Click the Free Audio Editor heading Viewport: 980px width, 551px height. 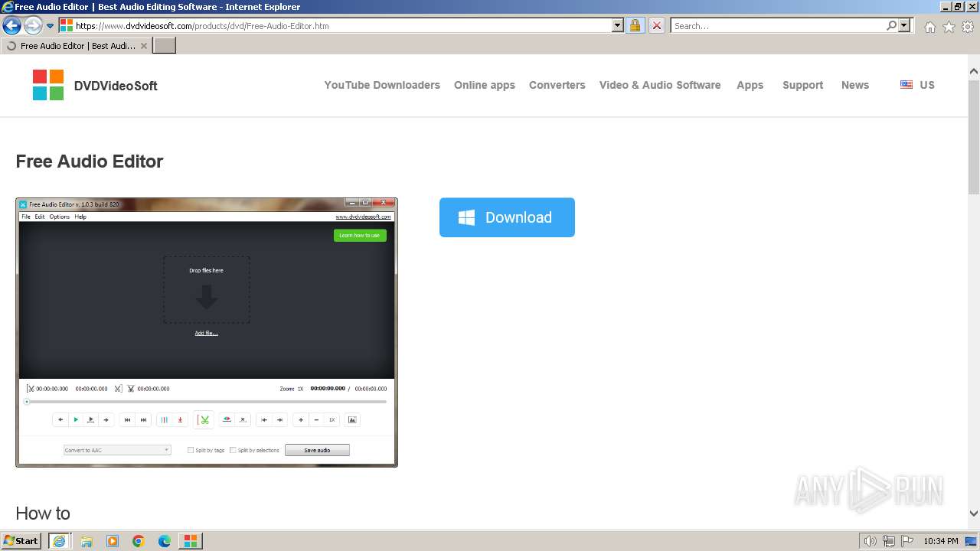(x=90, y=161)
